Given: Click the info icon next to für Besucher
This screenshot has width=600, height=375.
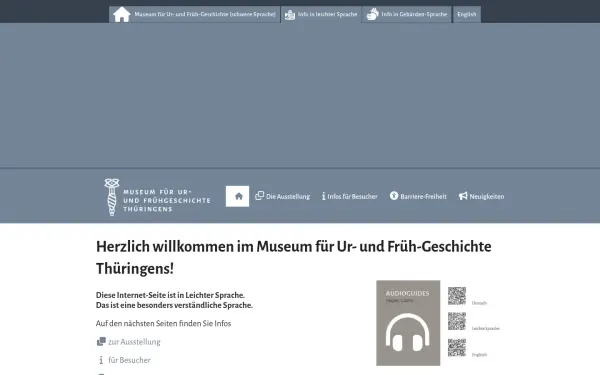Looking at the screenshot, I should (101, 360).
